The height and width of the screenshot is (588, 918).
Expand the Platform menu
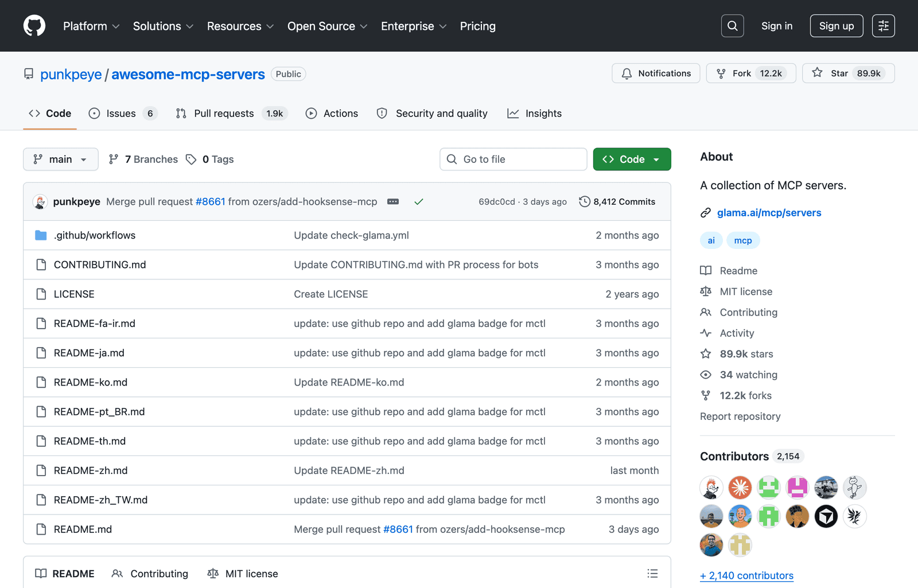(91, 26)
